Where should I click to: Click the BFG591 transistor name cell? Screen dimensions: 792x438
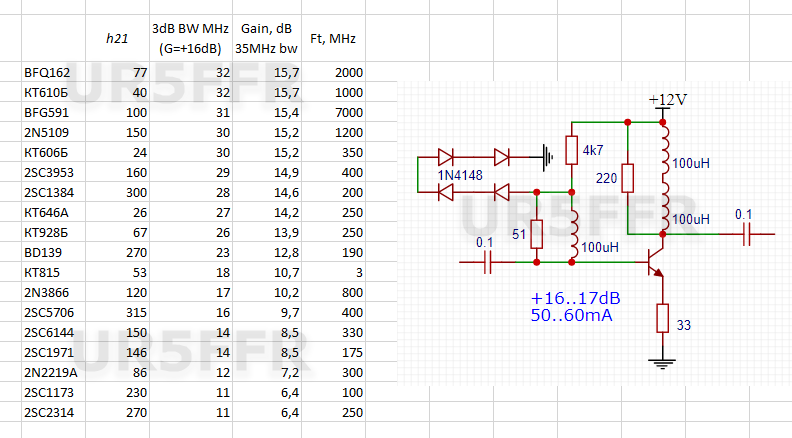54,112
